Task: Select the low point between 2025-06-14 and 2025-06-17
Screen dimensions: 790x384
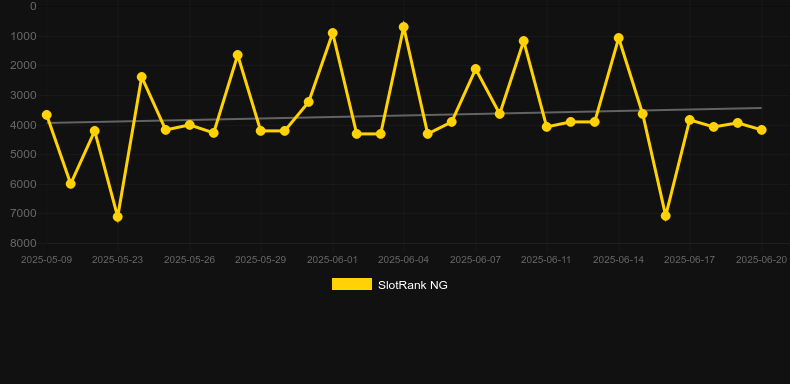Action: pyautogui.click(x=666, y=216)
